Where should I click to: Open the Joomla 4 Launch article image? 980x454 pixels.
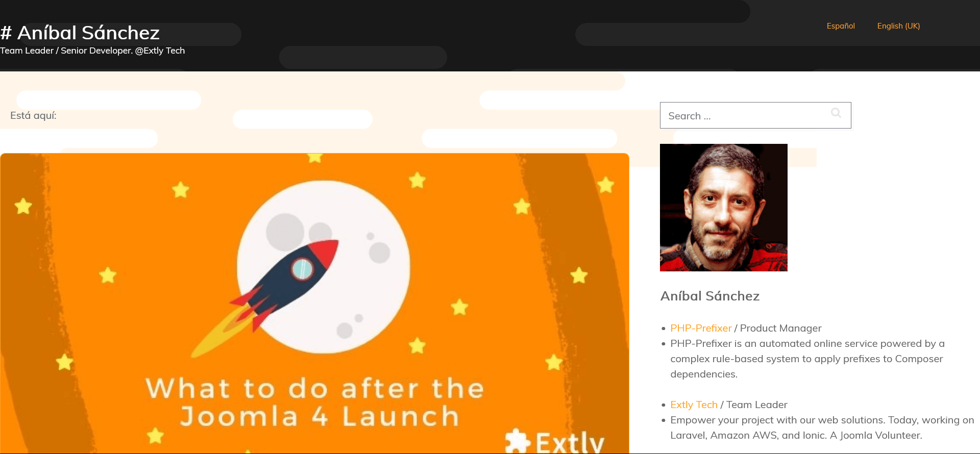click(314, 304)
